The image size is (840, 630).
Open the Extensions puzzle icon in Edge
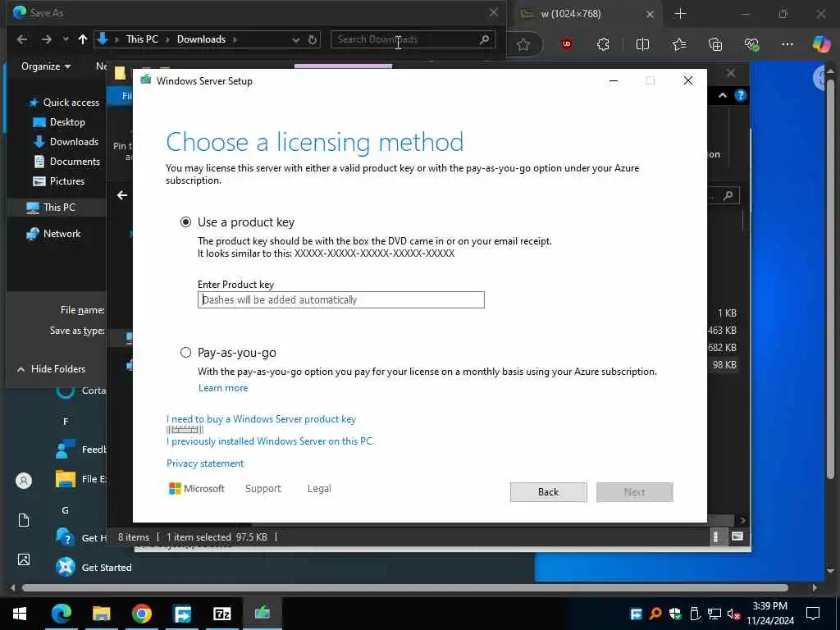[x=603, y=44]
